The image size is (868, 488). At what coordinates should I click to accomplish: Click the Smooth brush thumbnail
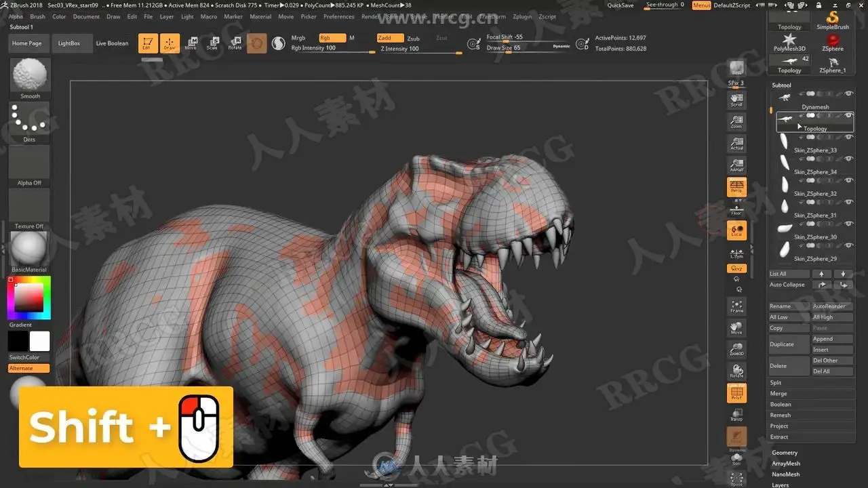tap(30, 75)
